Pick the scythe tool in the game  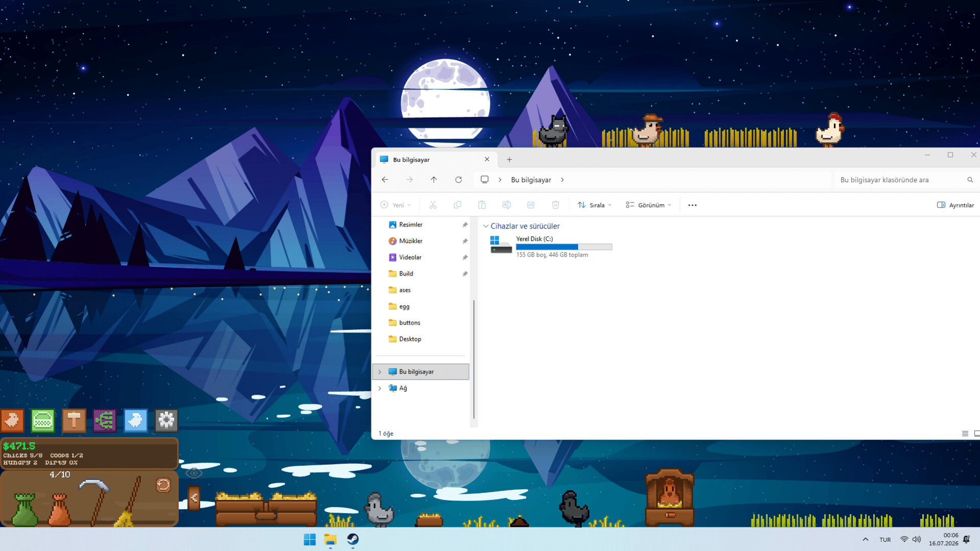tap(95, 501)
